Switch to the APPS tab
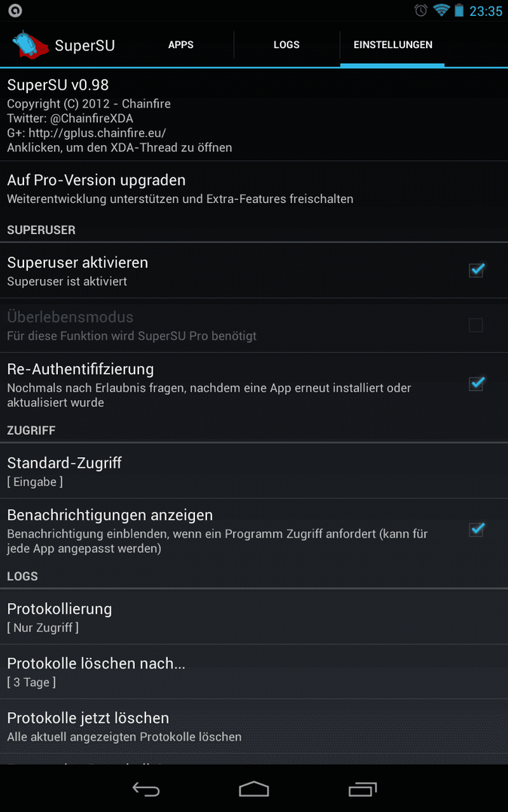The image size is (508, 812). [x=181, y=45]
